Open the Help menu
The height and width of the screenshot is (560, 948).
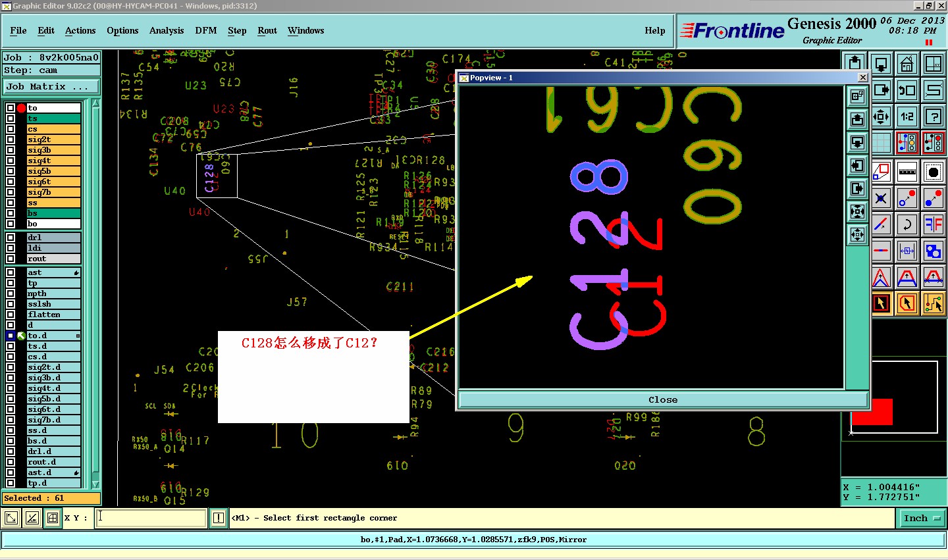(x=655, y=30)
